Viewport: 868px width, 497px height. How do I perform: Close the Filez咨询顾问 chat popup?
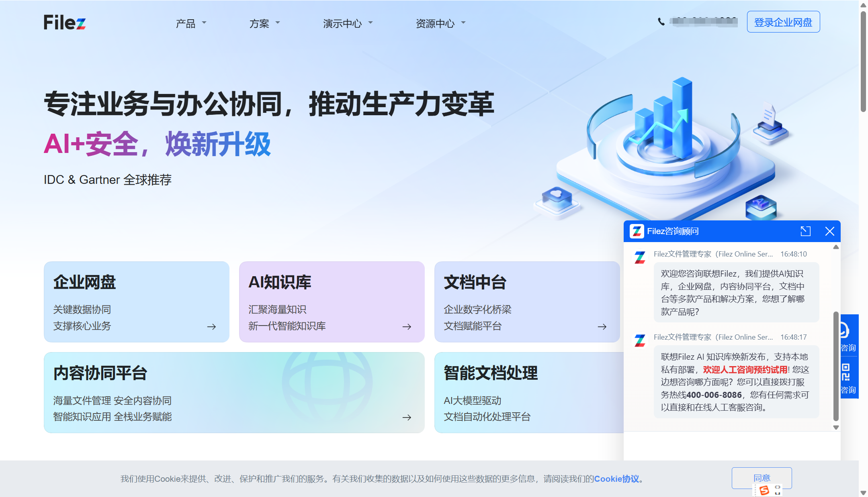pyautogui.click(x=830, y=231)
